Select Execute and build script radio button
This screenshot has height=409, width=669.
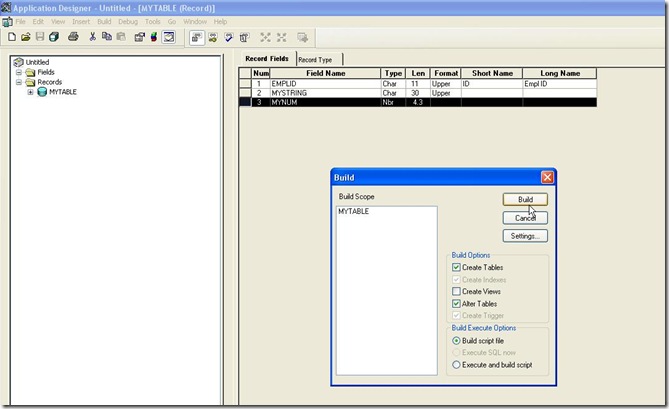[x=457, y=365]
